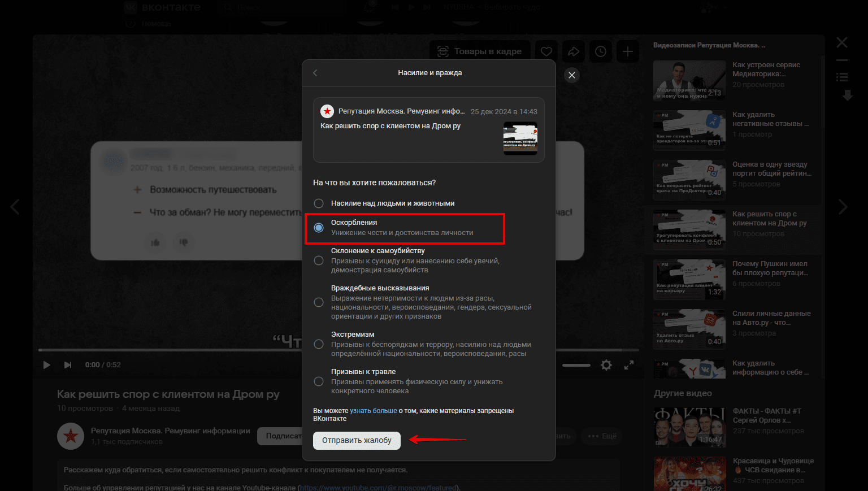Enter fullscreen mode
868x491 pixels.
629,365
